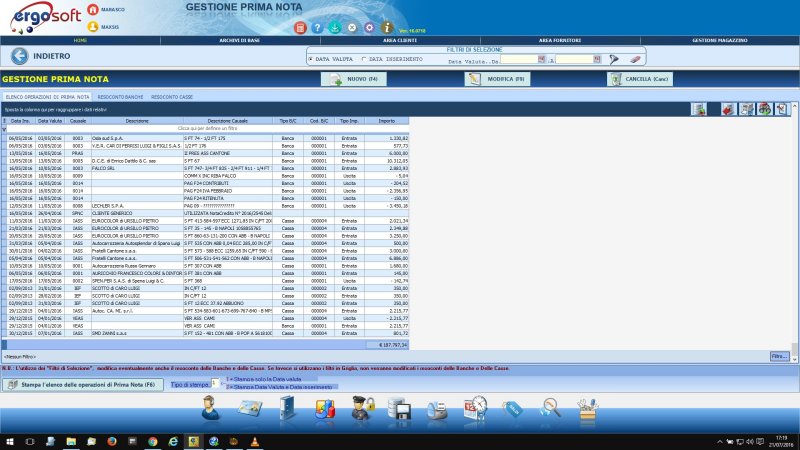800x450 pixels.
Task: Open the AREA FORNITORI menu
Action: tap(560, 40)
